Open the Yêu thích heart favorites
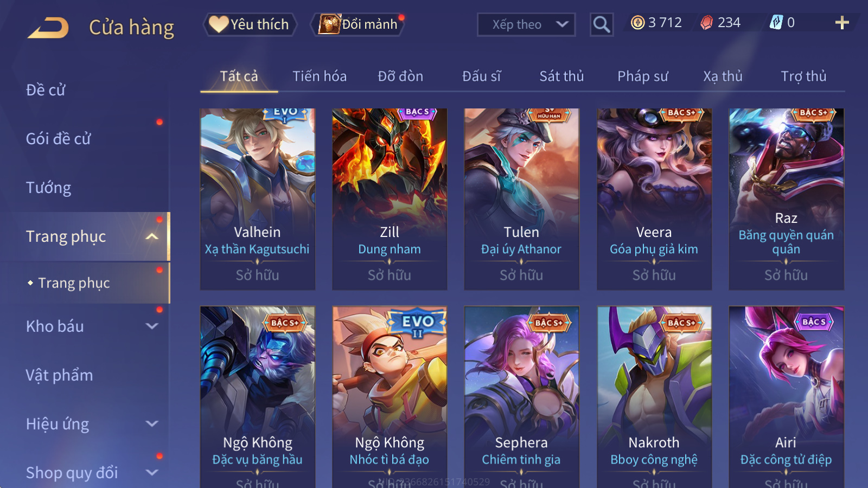Screen dimensions: 868x488 (x=250, y=24)
